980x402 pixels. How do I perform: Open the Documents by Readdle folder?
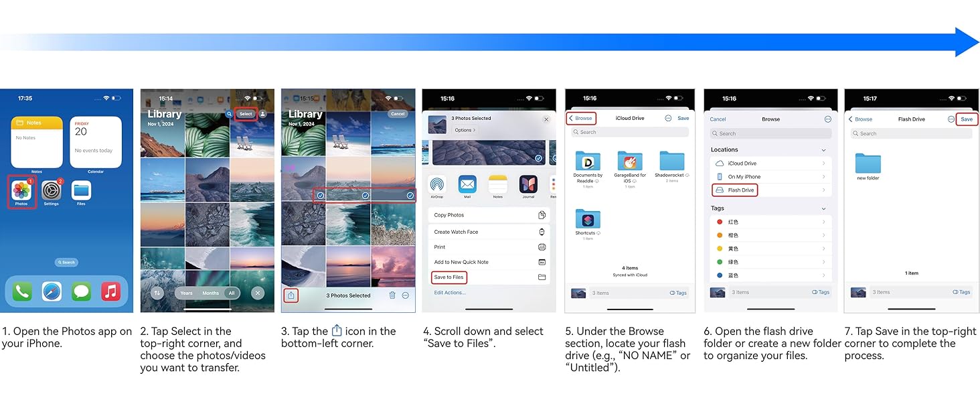588,169
